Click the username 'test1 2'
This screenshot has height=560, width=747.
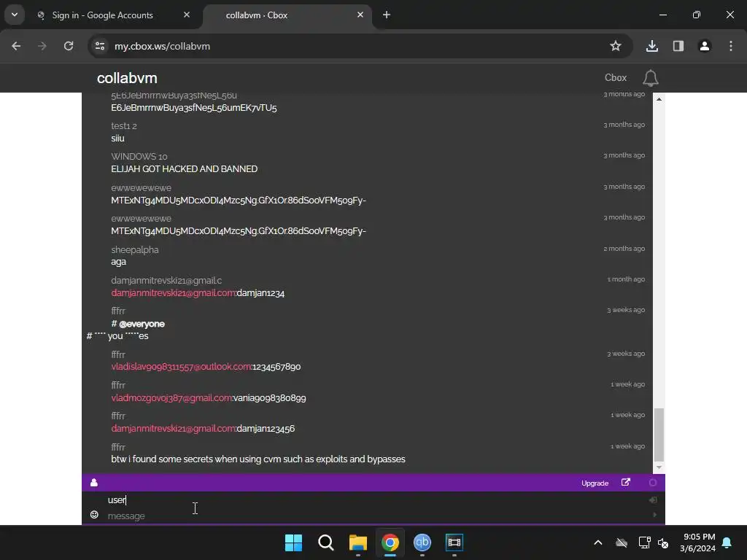[124, 126]
